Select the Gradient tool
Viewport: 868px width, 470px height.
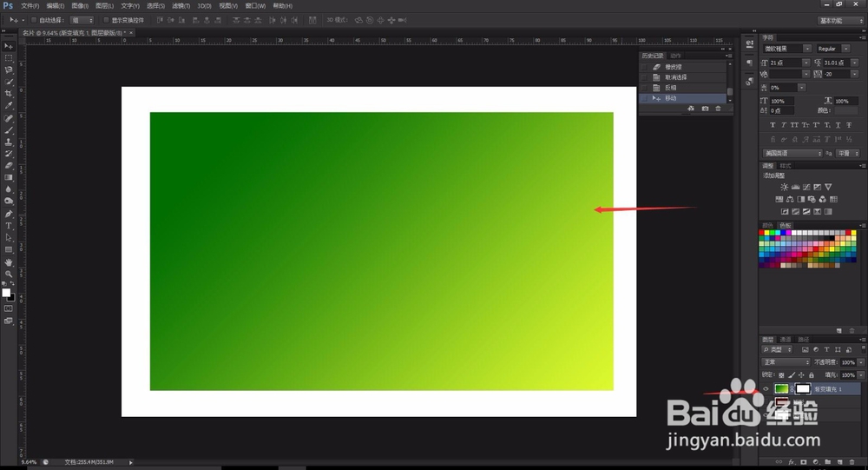[9, 177]
